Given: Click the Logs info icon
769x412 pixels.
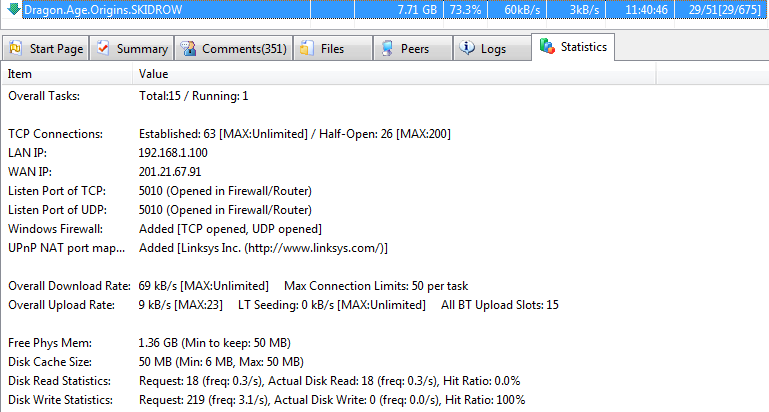Looking at the screenshot, I should tap(466, 48).
